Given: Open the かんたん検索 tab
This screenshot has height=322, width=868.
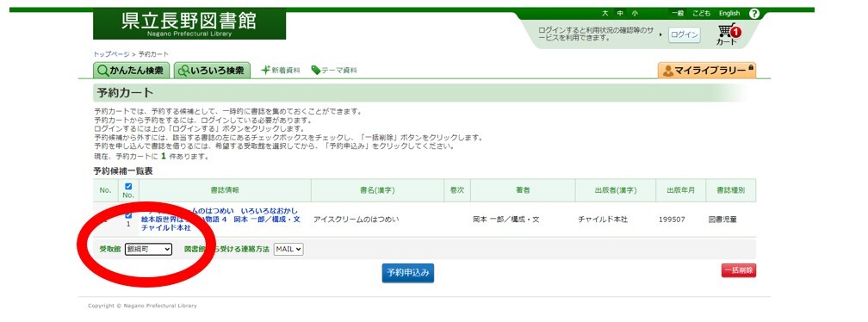Looking at the screenshot, I should tap(131, 71).
